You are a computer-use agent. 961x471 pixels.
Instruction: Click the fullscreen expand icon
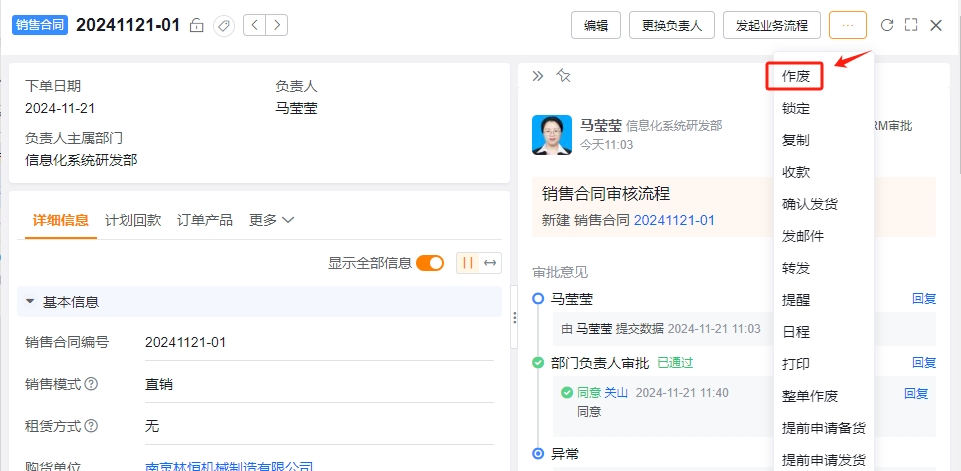(x=911, y=25)
